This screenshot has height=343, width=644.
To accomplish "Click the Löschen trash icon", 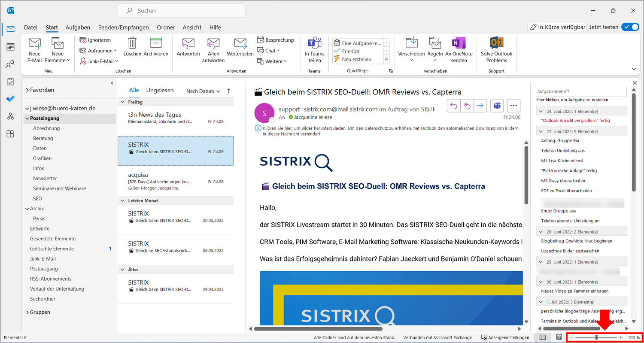I will 132,47.
